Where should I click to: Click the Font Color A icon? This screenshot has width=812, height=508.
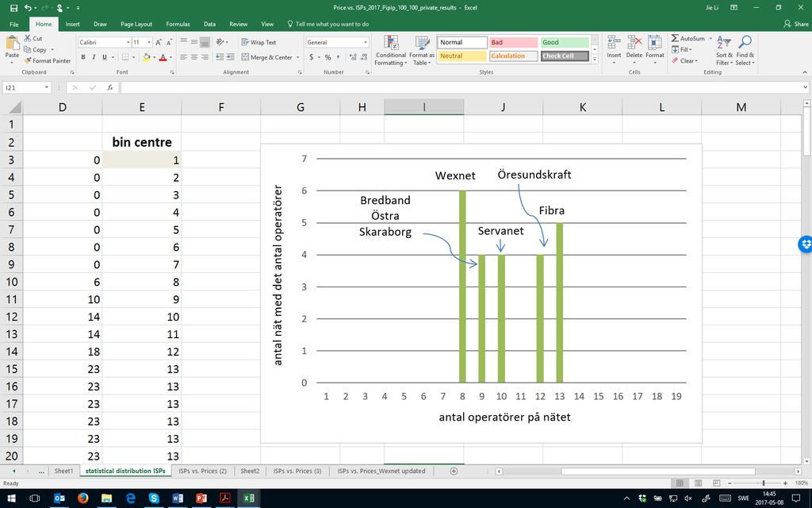(163, 57)
